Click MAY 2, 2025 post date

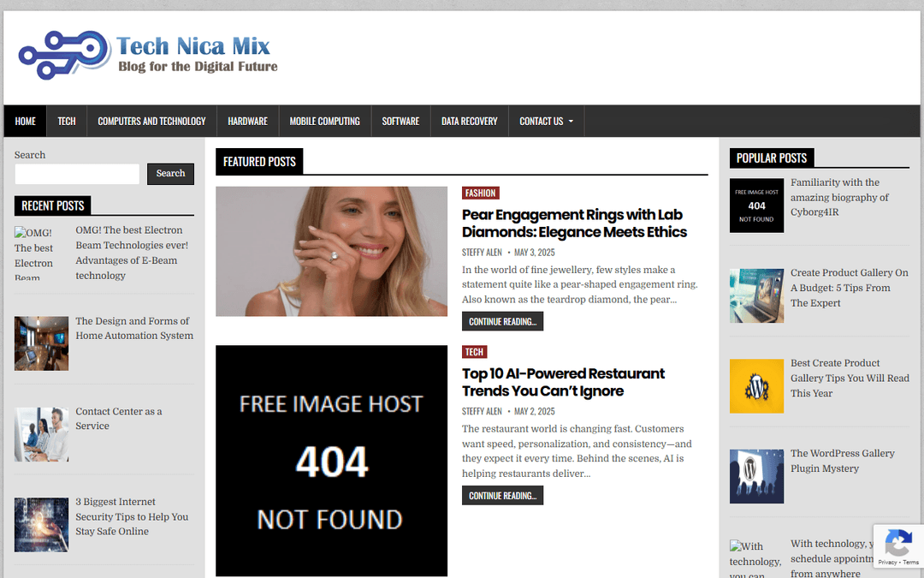click(x=535, y=411)
